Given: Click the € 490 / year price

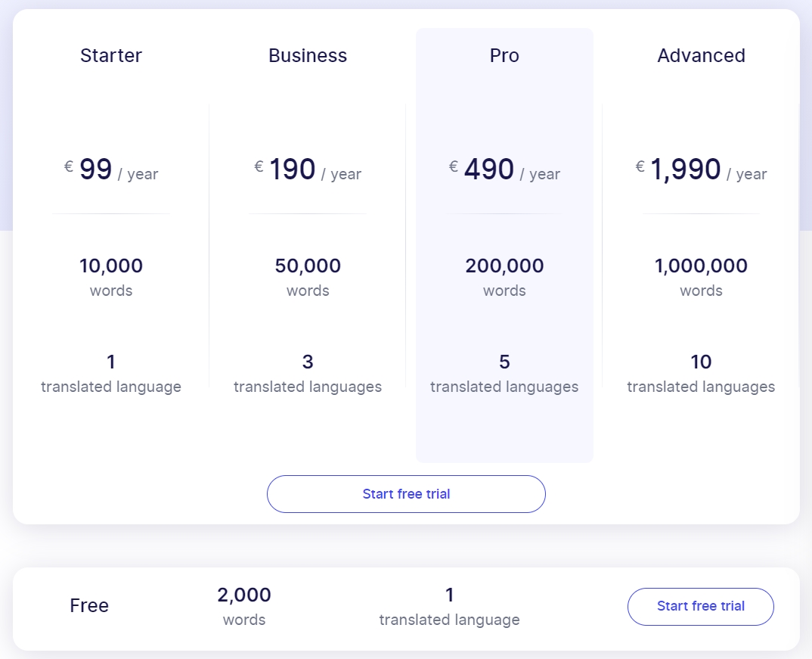Looking at the screenshot, I should coord(504,169).
